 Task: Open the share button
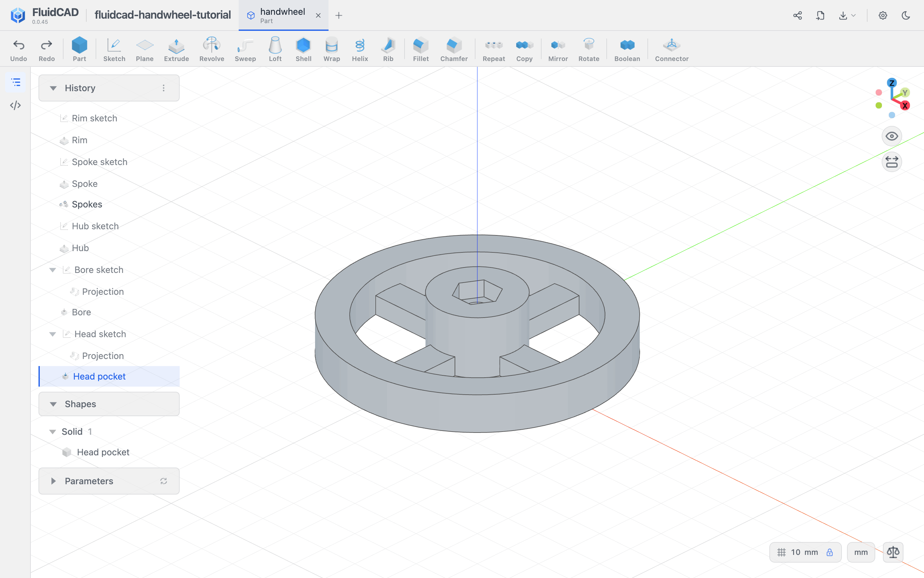797,15
